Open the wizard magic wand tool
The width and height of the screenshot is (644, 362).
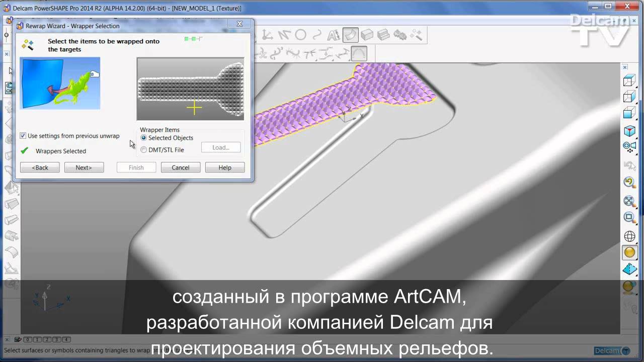pos(416,35)
